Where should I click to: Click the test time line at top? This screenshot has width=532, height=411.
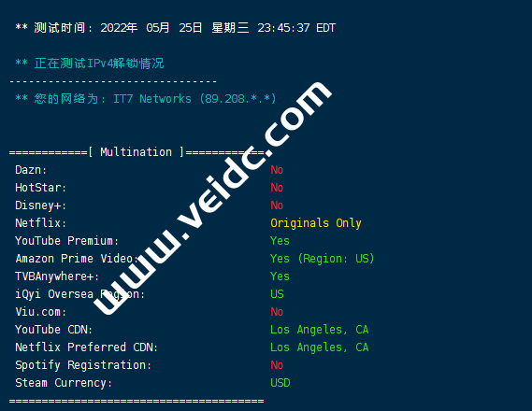[x=176, y=28]
